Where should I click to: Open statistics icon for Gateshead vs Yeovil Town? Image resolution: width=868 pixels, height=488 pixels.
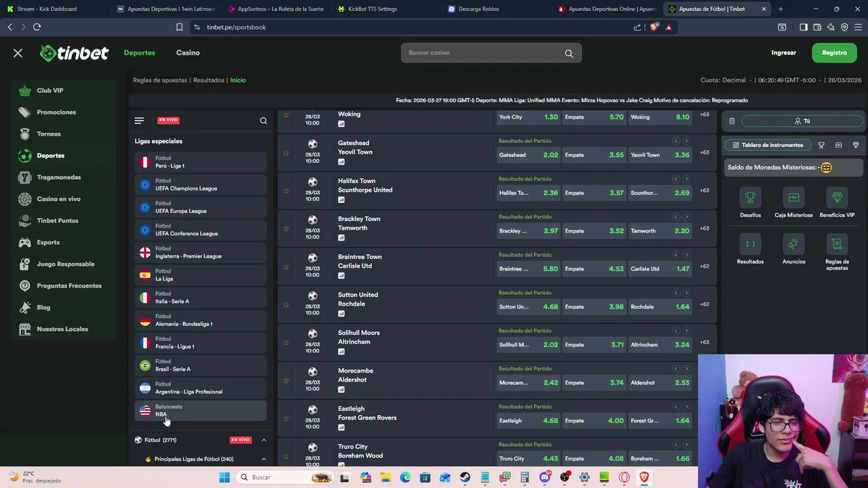tap(341, 162)
